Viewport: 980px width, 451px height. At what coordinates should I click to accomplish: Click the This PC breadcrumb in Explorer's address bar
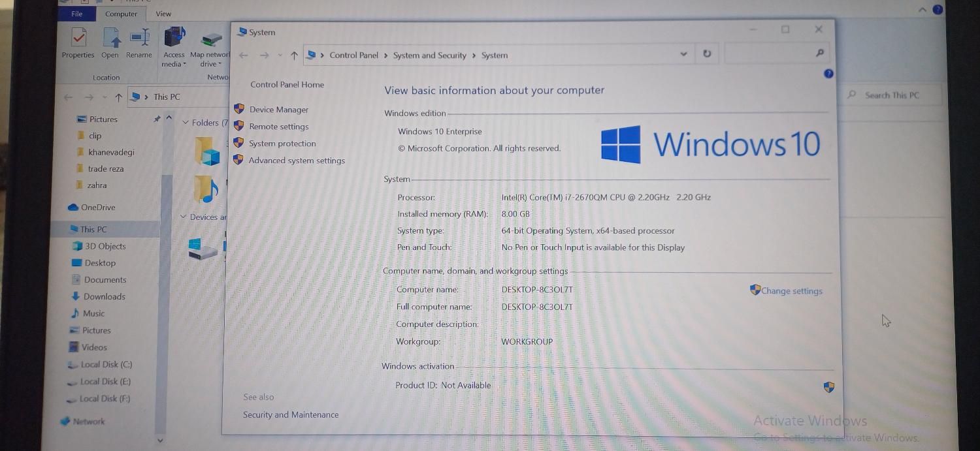(x=167, y=97)
